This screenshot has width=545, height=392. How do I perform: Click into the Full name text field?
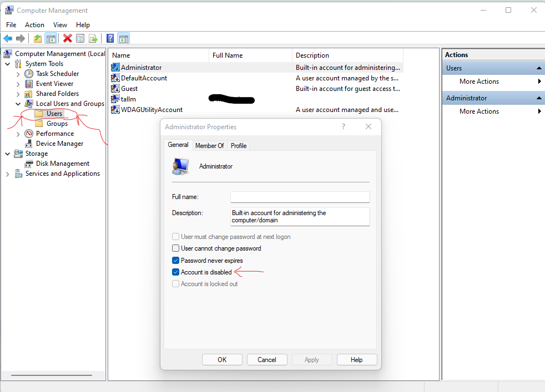(x=300, y=197)
